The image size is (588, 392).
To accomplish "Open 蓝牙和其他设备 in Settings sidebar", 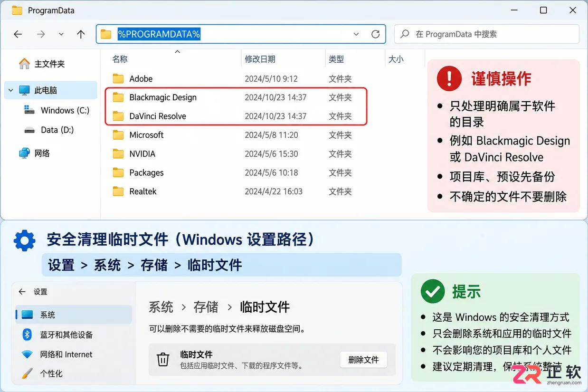I will click(66, 335).
